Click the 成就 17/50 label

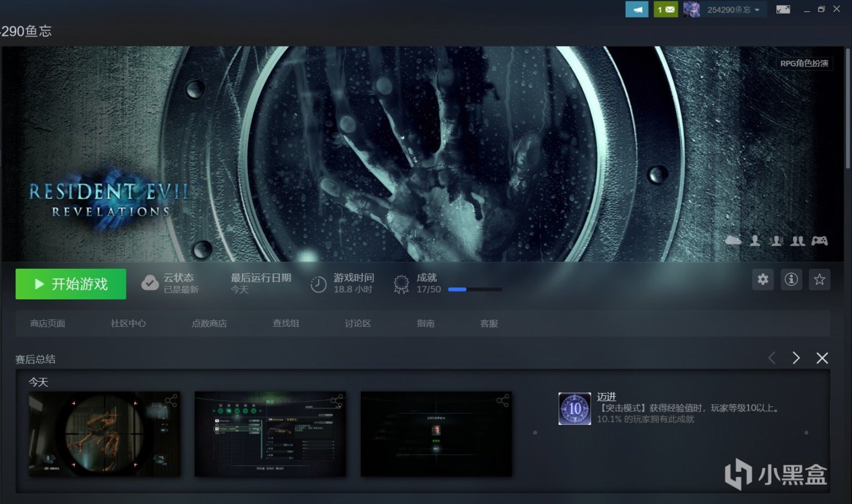pos(428,283)
